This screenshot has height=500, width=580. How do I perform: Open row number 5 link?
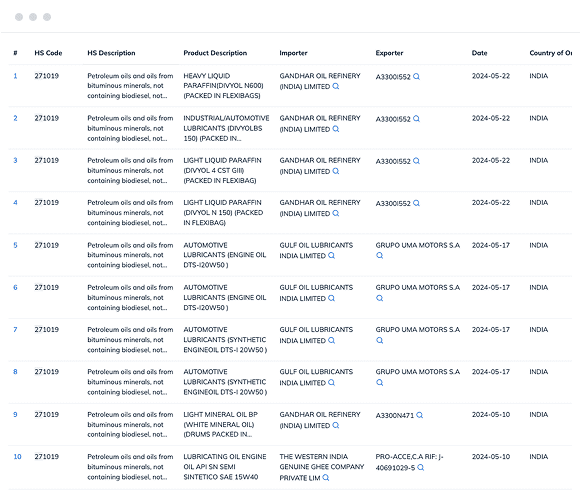[16, 245]
